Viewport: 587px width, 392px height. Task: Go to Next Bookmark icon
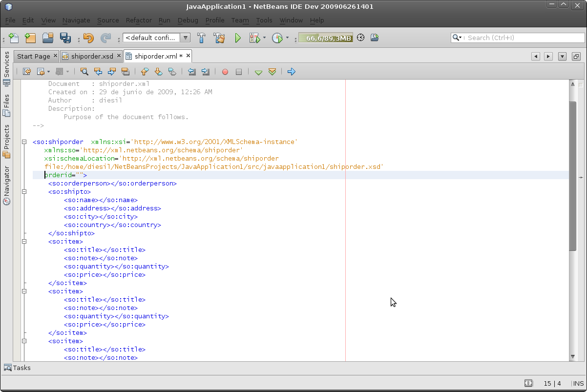coord(158,72)
